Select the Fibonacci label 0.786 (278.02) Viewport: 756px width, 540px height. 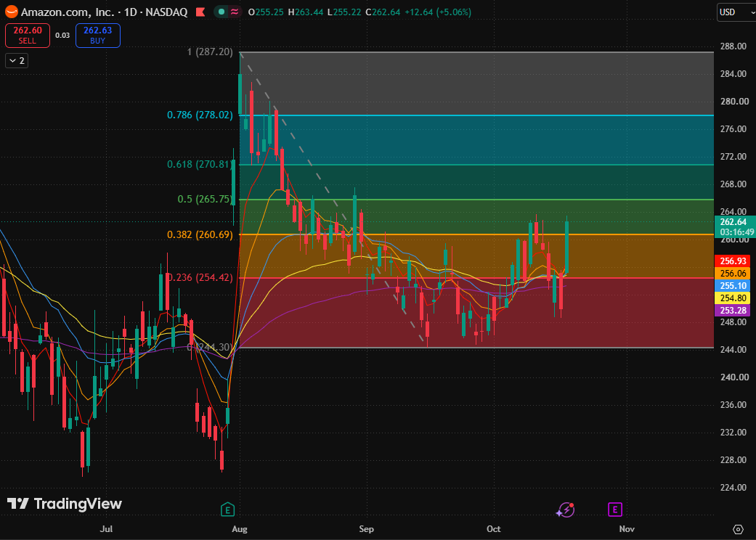click(x=200, y=115)
